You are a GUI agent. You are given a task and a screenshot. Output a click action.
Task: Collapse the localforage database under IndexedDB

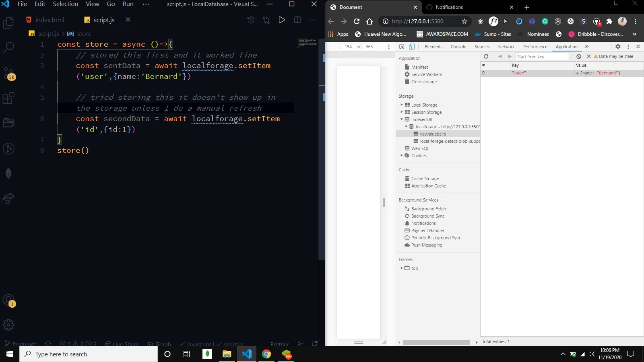click(406, 126)
